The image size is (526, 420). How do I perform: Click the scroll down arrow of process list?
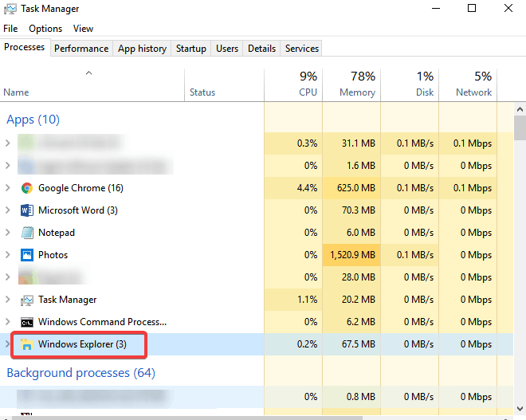click(x=520, y=409)
